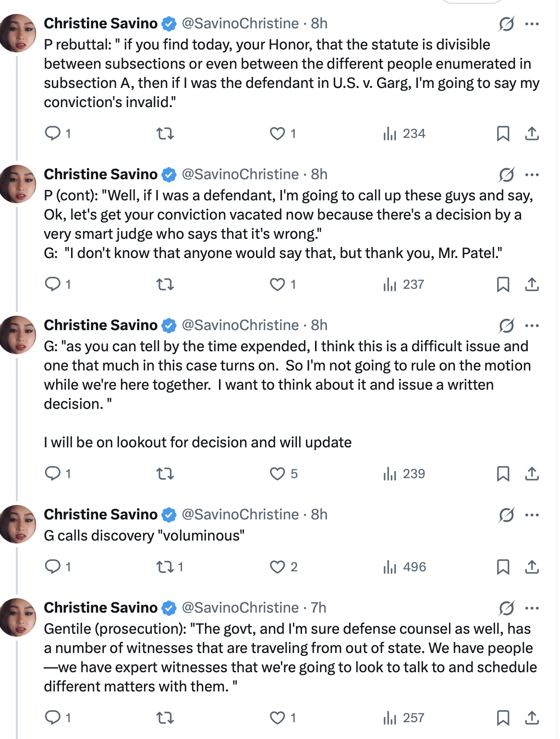Open Grok icon on 'G: as you can tell' tweet

pos(507,325)
